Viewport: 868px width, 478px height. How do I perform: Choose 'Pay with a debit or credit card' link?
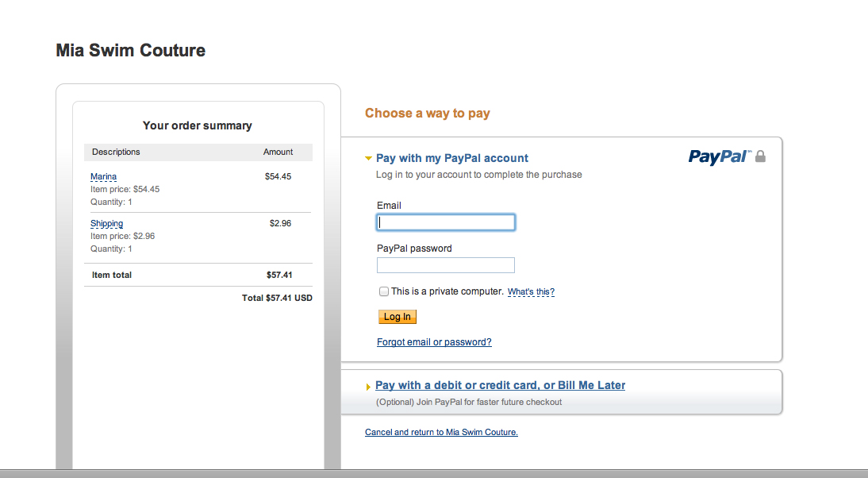tap(500, 385)
